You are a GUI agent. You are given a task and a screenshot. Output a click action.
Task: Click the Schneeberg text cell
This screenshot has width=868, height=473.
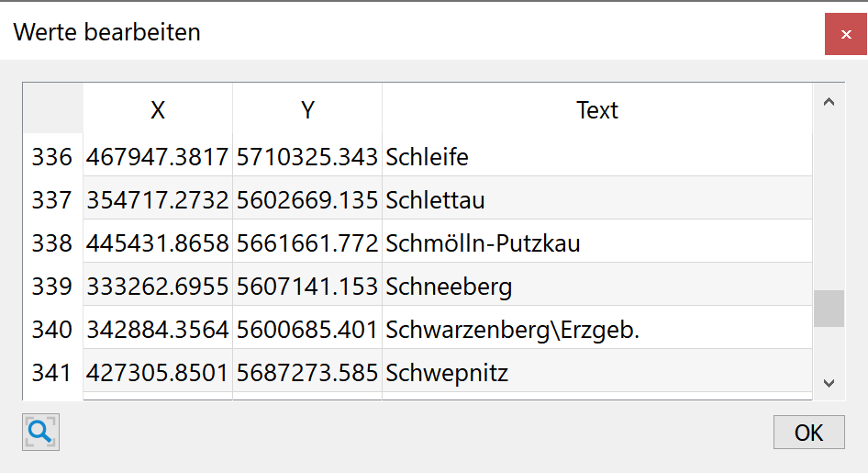pyautogui.click(x=597, y=287)
